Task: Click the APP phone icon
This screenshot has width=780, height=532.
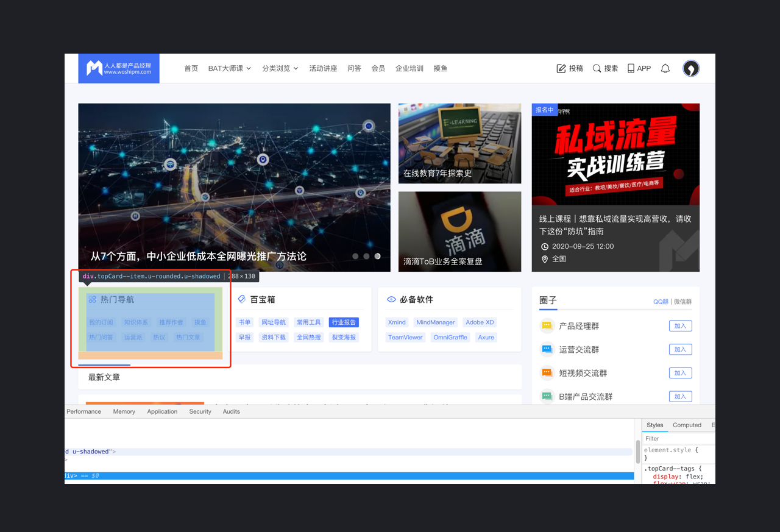Action: coord(631,68)
